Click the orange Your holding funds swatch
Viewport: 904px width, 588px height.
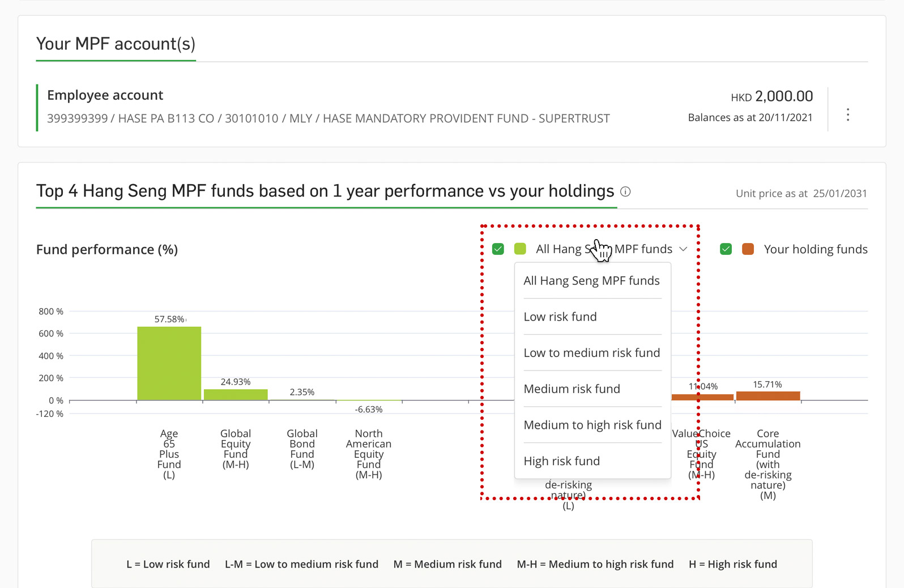(748, 249)
